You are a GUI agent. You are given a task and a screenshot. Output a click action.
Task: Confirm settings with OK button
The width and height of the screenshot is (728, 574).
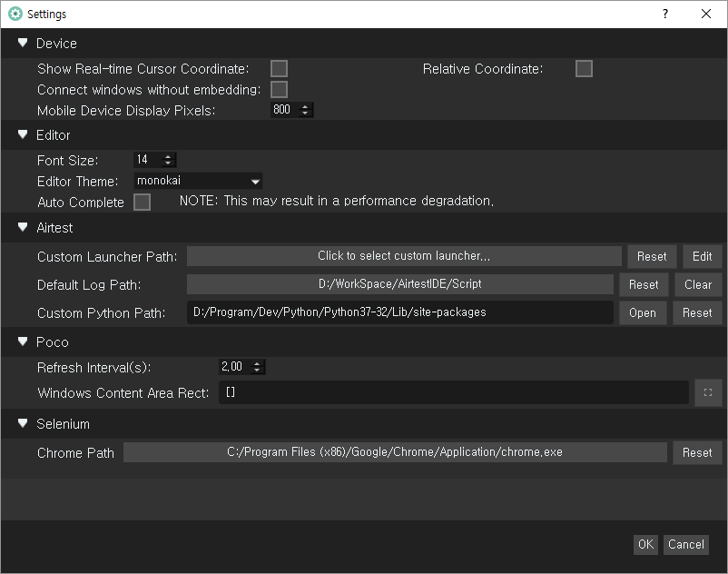coord(645,544)
